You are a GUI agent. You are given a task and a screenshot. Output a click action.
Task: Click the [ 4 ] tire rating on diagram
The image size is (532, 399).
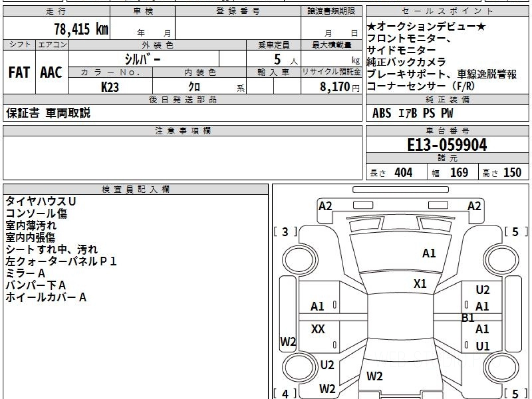point(286,393)
